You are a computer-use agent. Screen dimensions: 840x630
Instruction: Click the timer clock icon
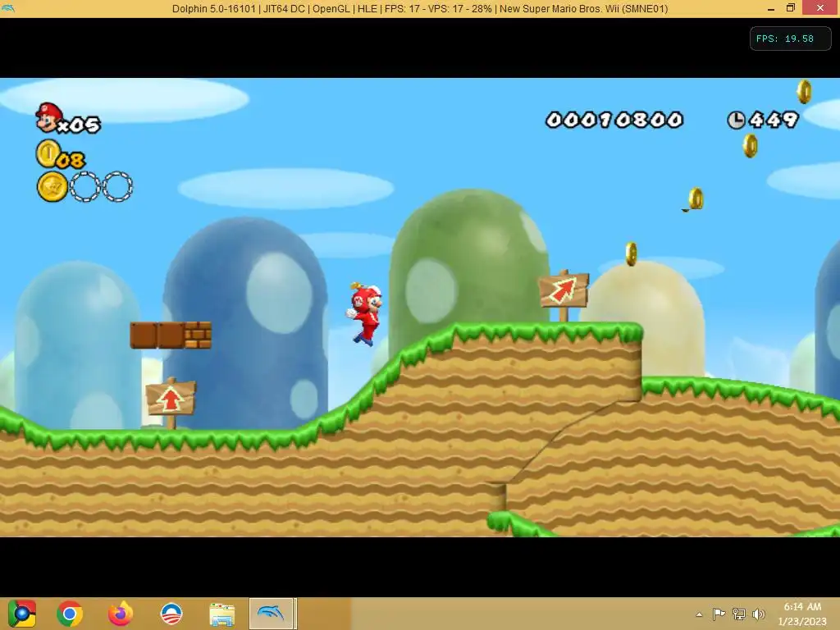pos(736,120)
